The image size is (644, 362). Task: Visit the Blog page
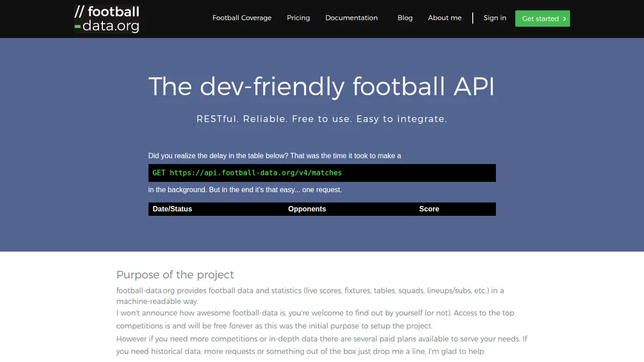click(x=405, y=18)
